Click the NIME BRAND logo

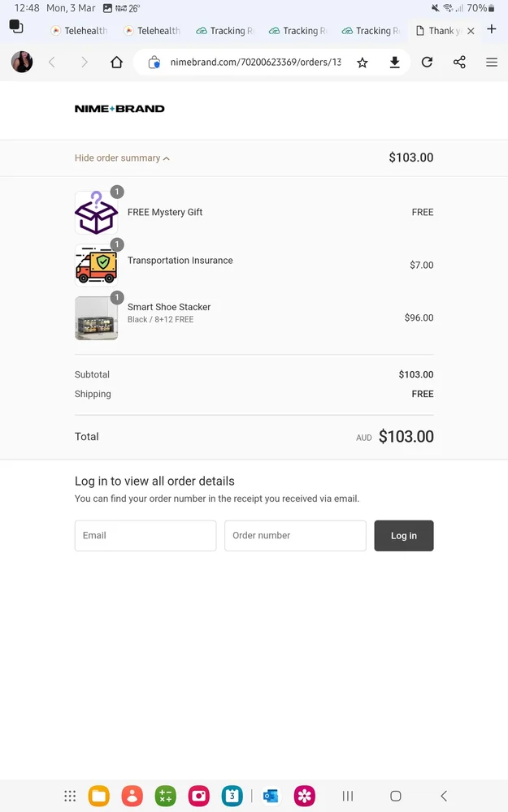119,109
